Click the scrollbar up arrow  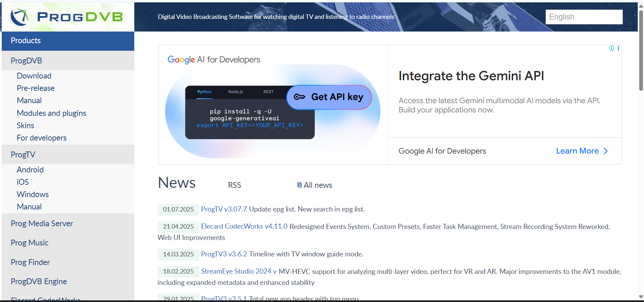641,6
